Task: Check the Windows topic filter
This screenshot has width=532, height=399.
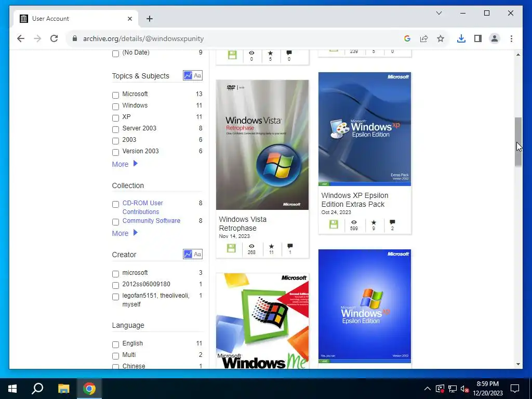Action: [x=115, y=107]
